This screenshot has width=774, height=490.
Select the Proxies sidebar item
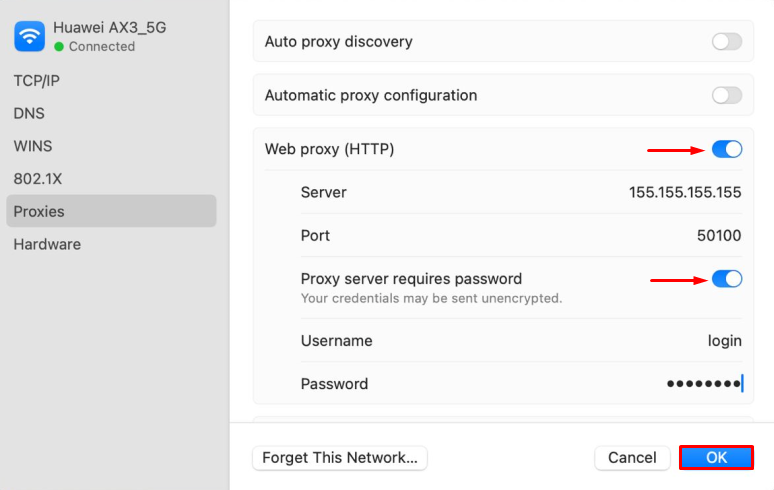click(111, 211)
